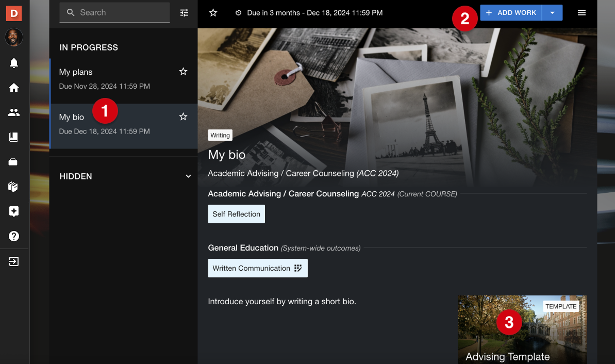This screenshot has width=615, height=364.
Task: Click the '(System-wide outcomes)' label
Action: click(321, 249)
